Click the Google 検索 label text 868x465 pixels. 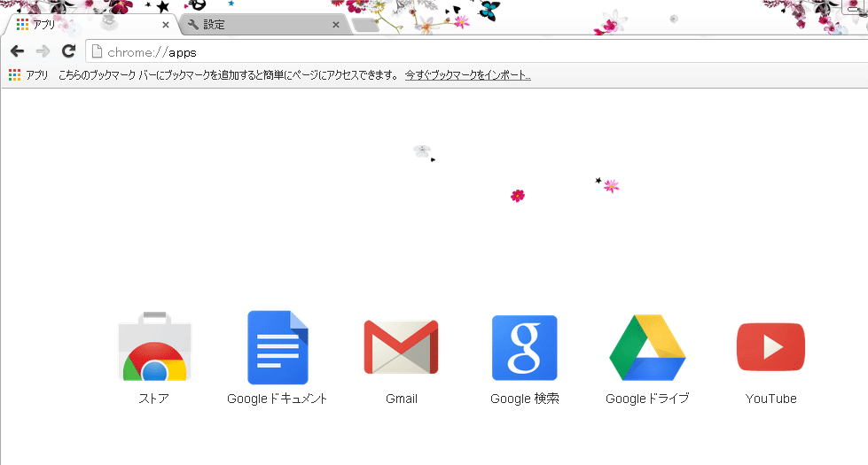pos(525,399)
